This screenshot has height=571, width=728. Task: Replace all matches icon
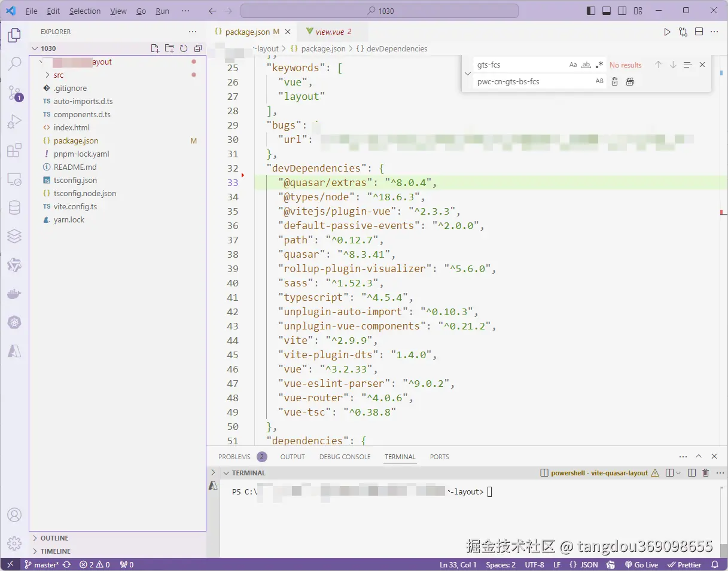coord(630,81)
